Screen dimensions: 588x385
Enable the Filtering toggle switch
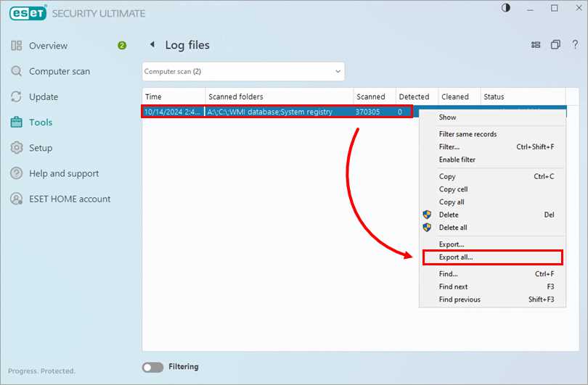(153, 368)
